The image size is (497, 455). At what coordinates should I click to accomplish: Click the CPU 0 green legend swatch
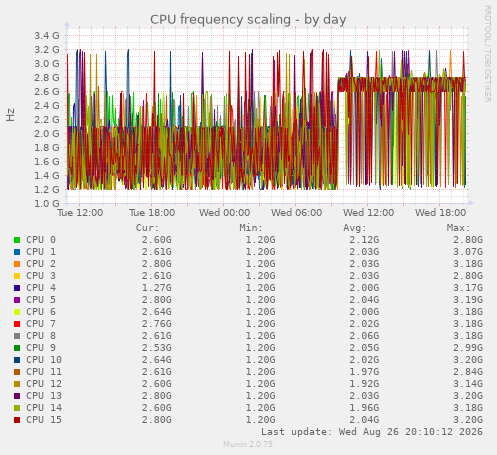pos(17,240)
